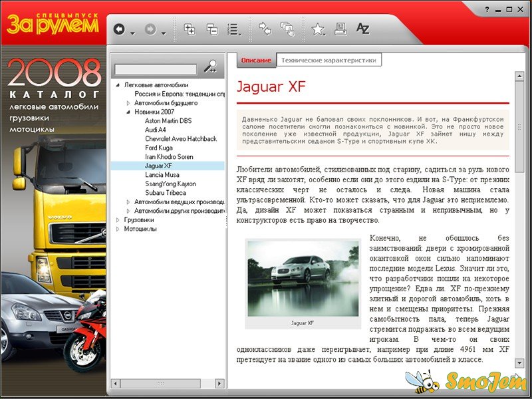Go back with the left arrow button

pos(119,29)
